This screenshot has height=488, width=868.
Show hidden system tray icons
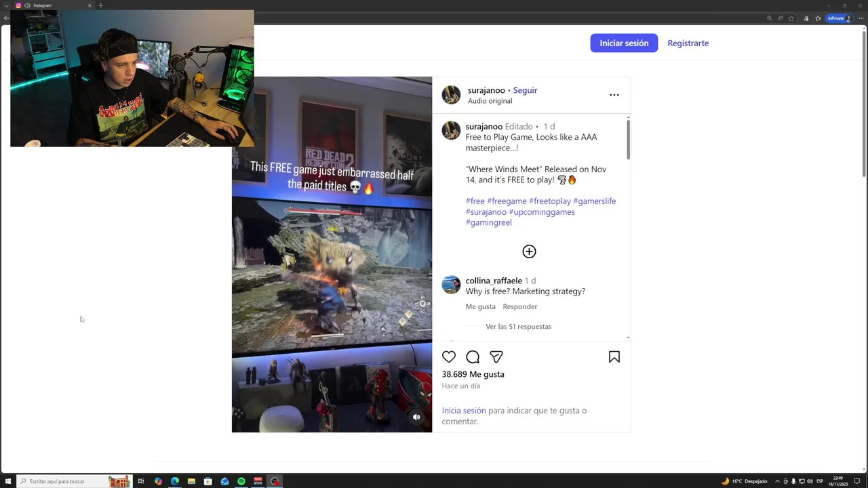tap(777, 481)
